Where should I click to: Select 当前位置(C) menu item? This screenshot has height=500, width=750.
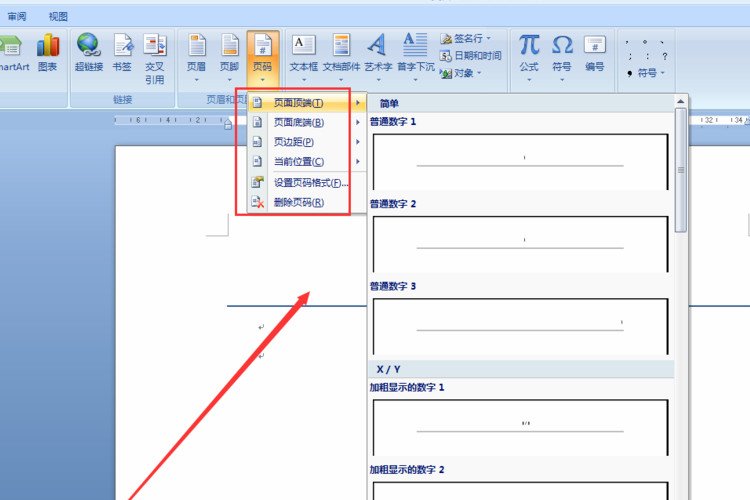[x=306, y=162]
